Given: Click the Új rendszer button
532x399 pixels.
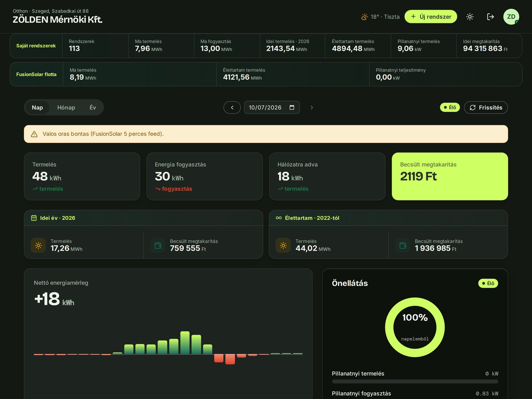Looking at the screenshot, I should [x=431, y=17].
